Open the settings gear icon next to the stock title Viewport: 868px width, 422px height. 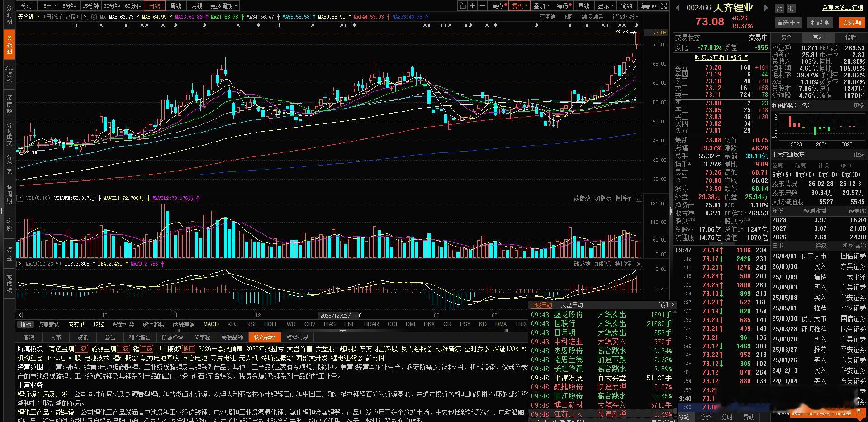coord(94,17)
